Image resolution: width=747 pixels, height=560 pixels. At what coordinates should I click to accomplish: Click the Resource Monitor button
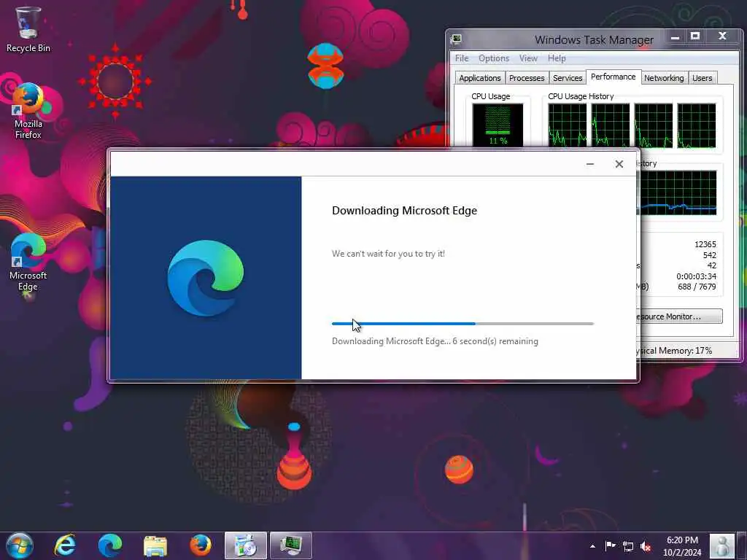point(680,316)
